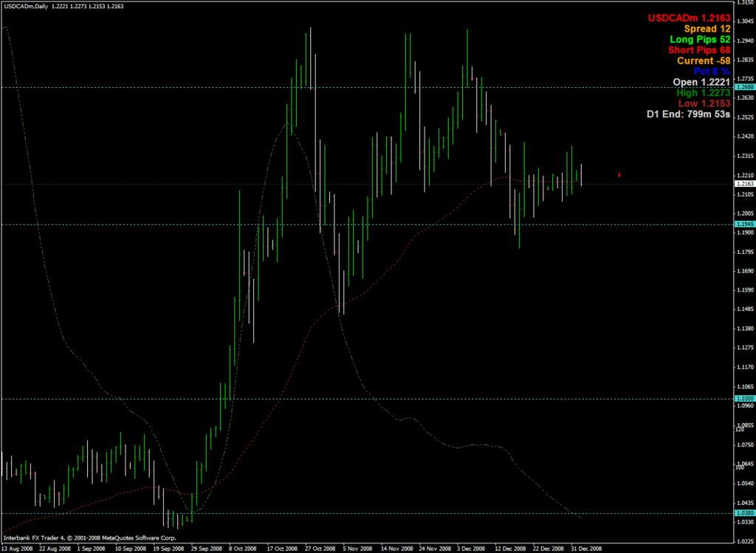Click the '10 Sep 2008' date label
Viewport: 756px width, 553px height.
[131, 549]
